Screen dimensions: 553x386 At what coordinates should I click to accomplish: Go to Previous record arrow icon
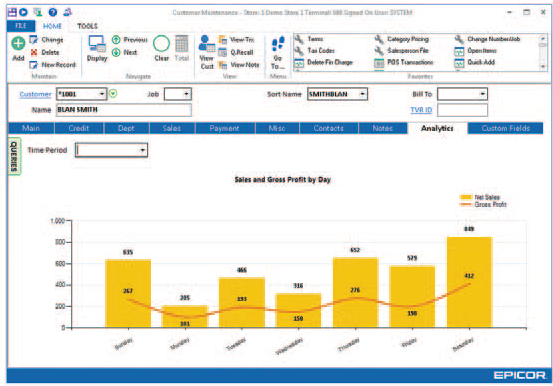click(x=116, y=40)
